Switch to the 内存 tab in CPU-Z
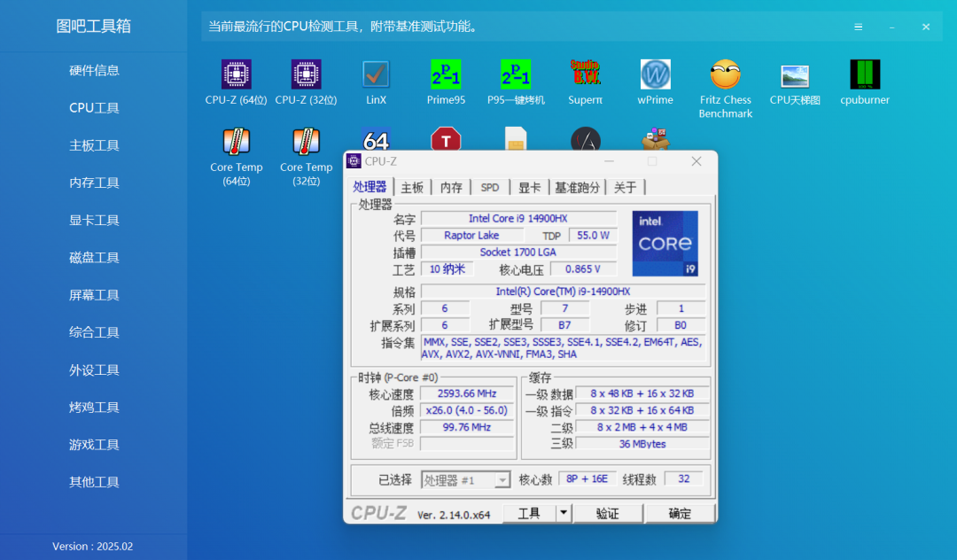The height and width of the screenshot is (560, 957). [451, 187]
